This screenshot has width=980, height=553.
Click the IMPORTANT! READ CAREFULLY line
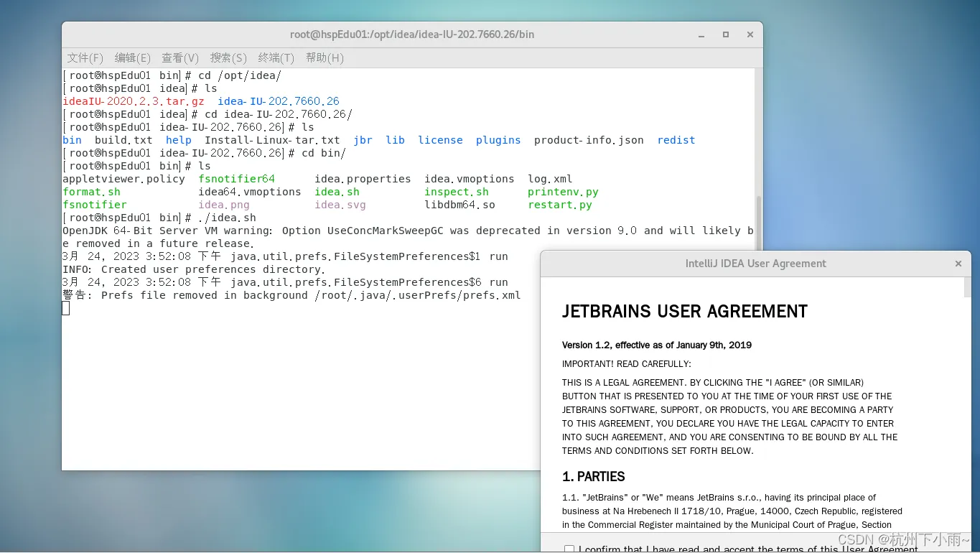[627, 364]
